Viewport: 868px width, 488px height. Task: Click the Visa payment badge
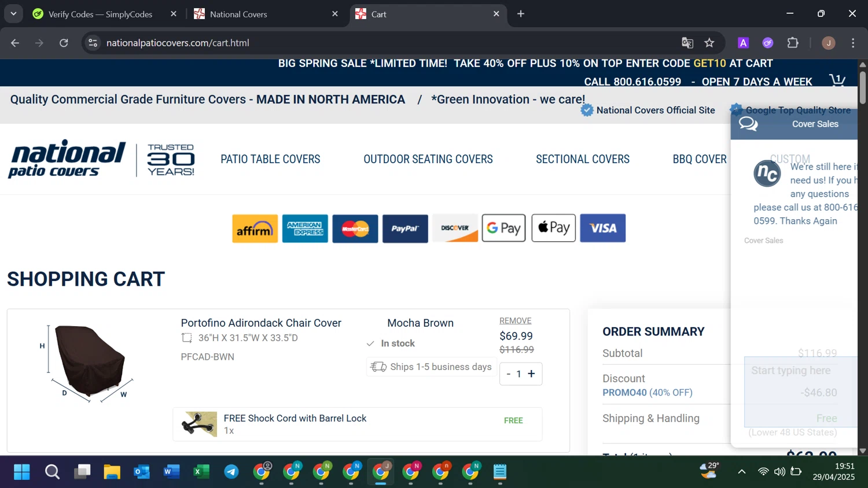[x=603, y=228]
